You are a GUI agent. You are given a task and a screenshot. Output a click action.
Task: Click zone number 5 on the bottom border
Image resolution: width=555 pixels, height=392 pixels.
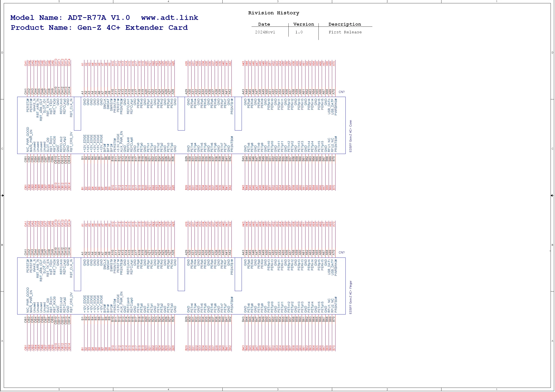tap(59, 389)
